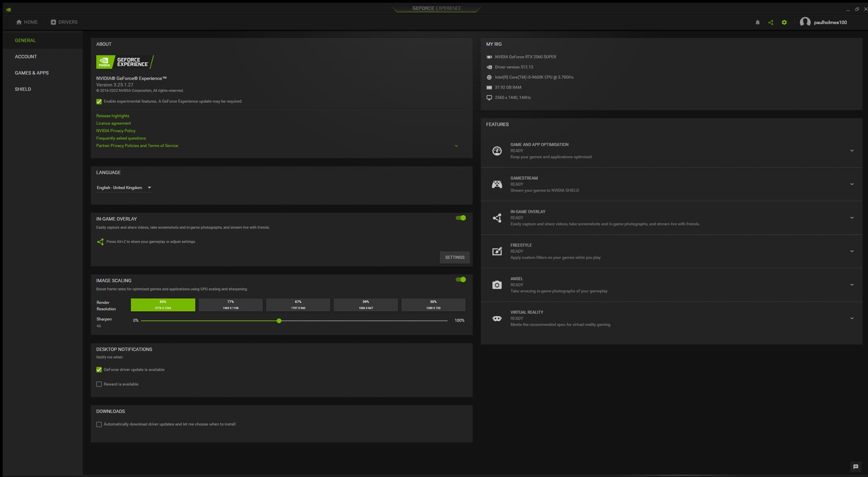Click the notifications bell icon
Screen dimensions: 868x477
[758, 23]
